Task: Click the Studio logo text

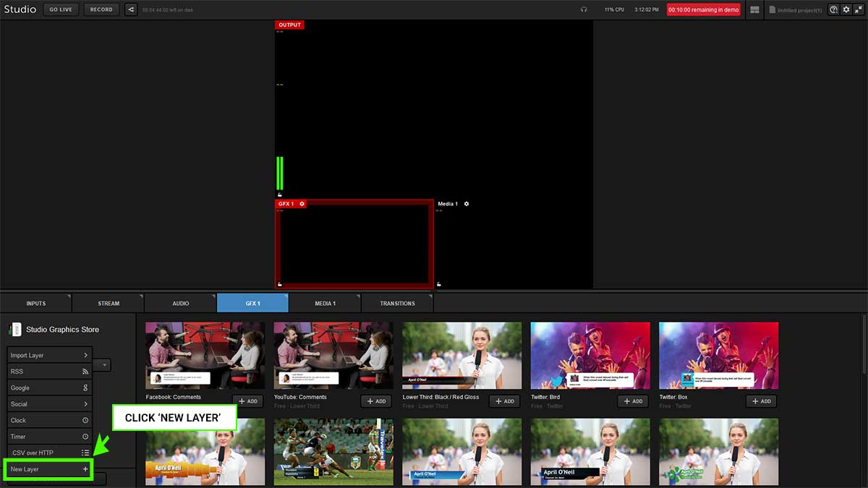Action: click(20, 9)
